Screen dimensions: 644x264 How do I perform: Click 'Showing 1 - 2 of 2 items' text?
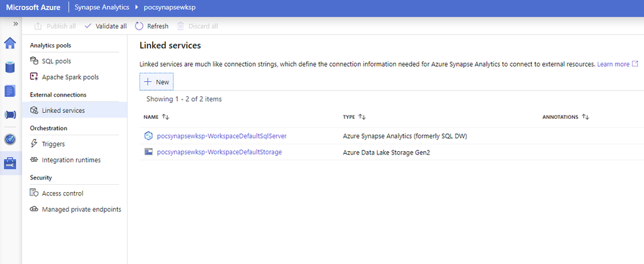pos(184,99)
